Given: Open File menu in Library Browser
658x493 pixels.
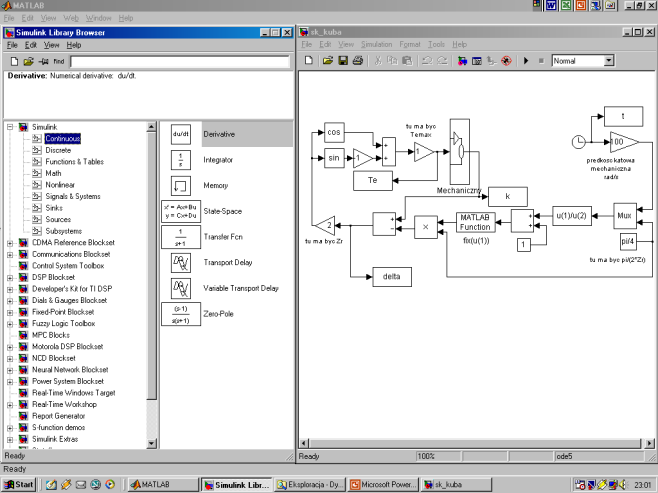Looking at the screenshot, I should [x=12, y=45].
